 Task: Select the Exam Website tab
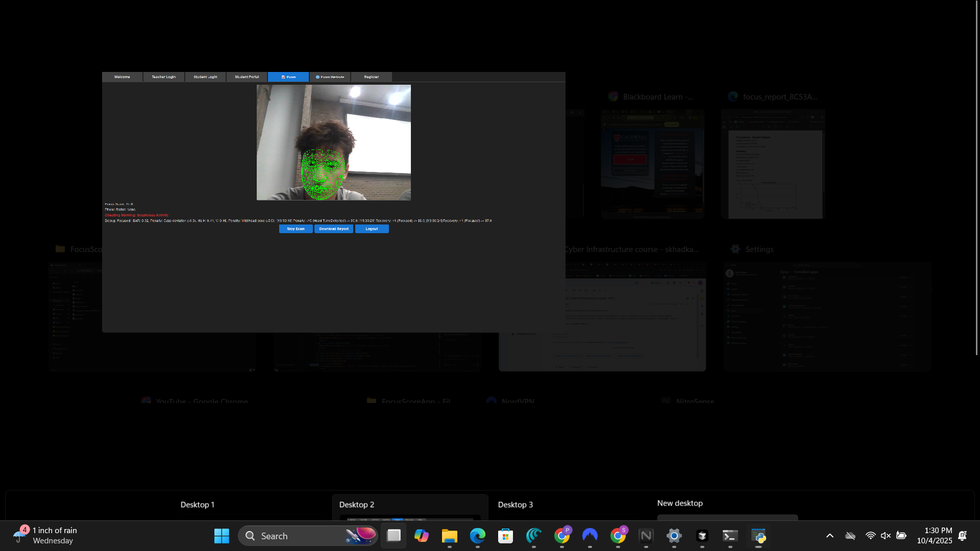coord(330,77)
